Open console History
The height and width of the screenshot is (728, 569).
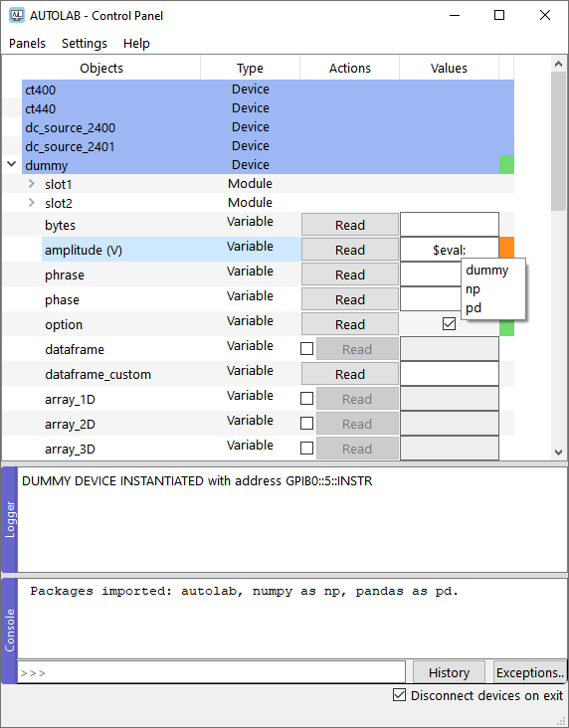pyautogui.click(x=449, y=672)
